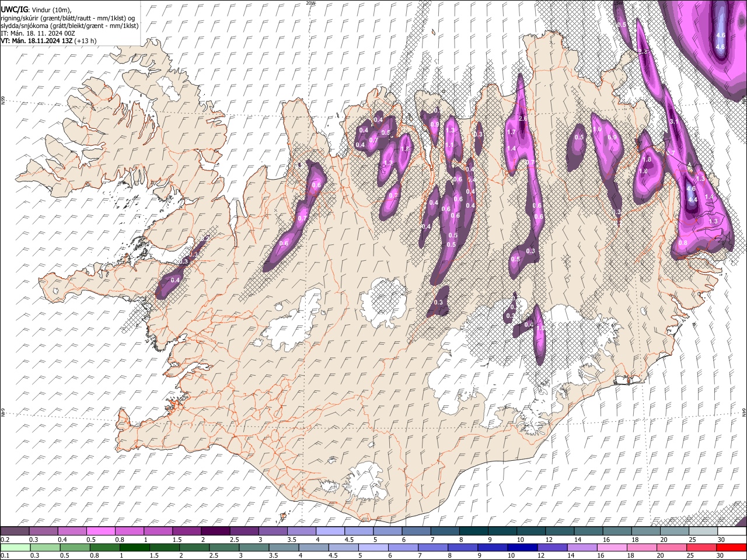Click the 0.1 label on the lower color scale

tap(5, 555)
